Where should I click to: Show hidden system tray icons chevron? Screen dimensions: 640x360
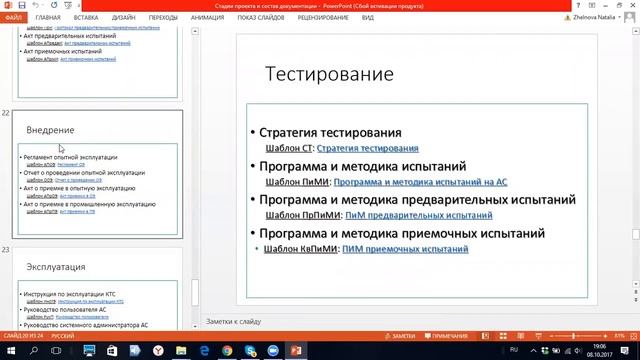(x=533, y=351)
